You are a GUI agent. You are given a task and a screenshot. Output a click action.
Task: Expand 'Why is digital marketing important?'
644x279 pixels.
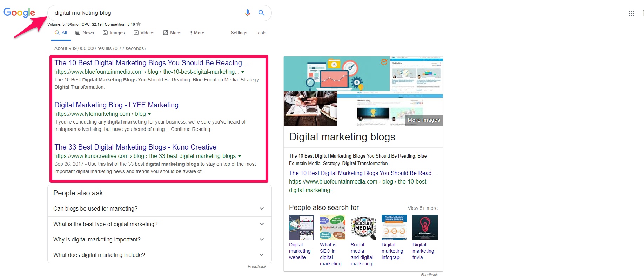click(160, 239)
